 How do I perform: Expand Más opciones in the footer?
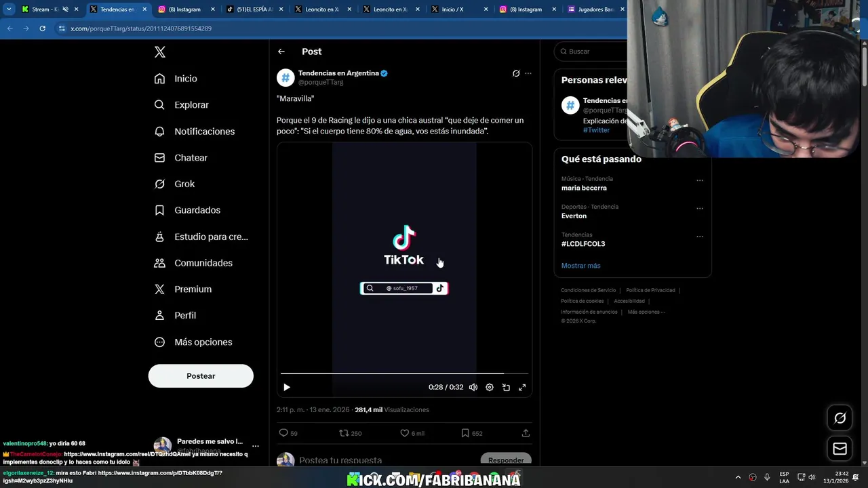coord(646,312)
